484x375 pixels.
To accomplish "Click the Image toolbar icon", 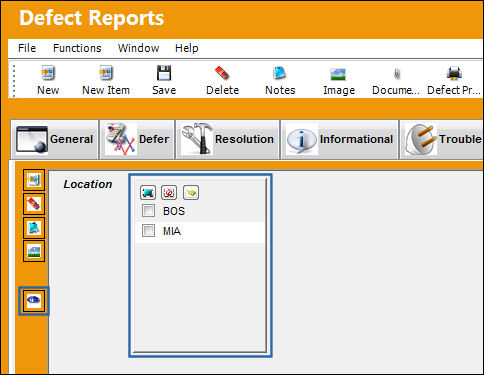I will [338, 74].
